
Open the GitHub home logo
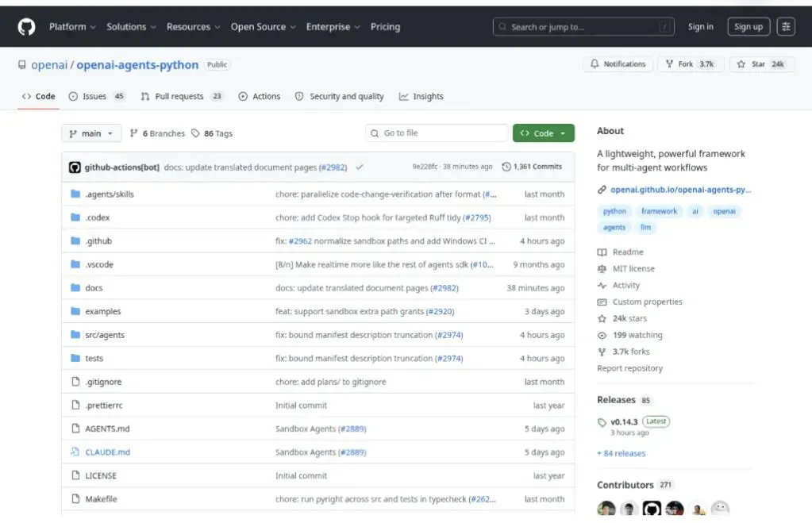point(26,27)
